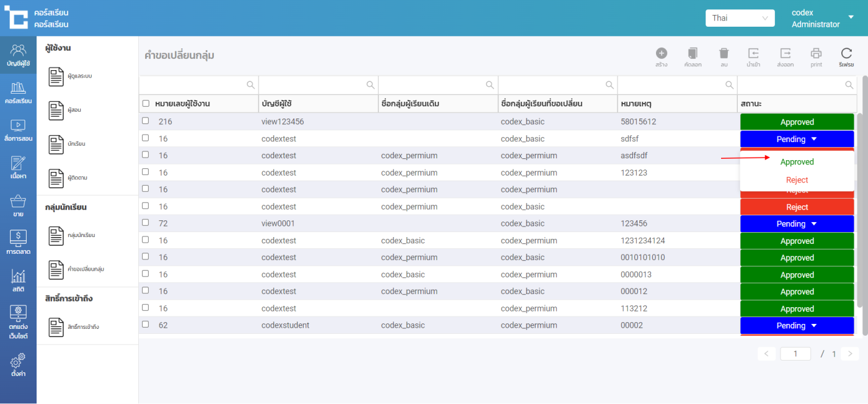Expand the codex Administrator account menu

850,18
